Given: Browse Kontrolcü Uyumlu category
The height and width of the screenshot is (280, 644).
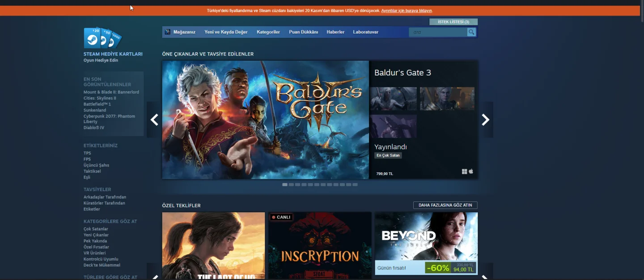Looking at the screenshot, I should 101,259.
